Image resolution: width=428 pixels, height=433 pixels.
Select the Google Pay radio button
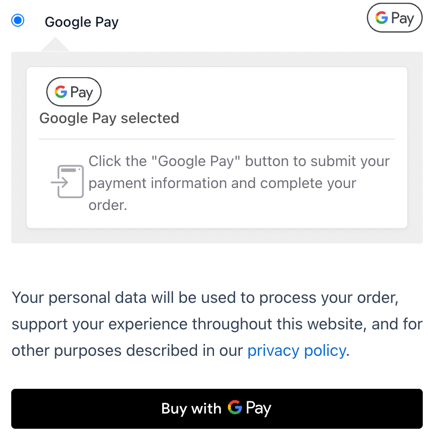point(18,21)
